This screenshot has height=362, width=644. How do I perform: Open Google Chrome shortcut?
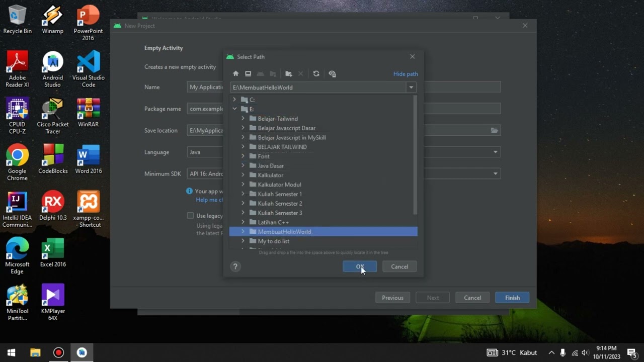[x=17, y=163]
